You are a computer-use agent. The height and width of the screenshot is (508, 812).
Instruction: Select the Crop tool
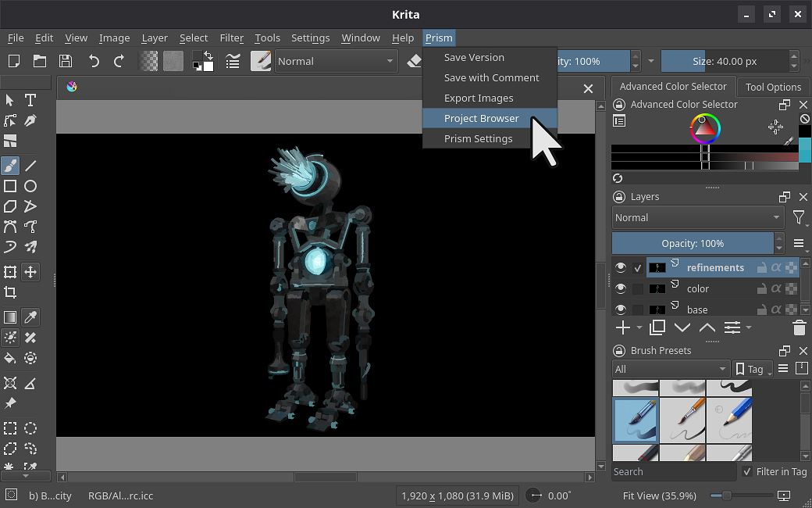coord(10,293)
